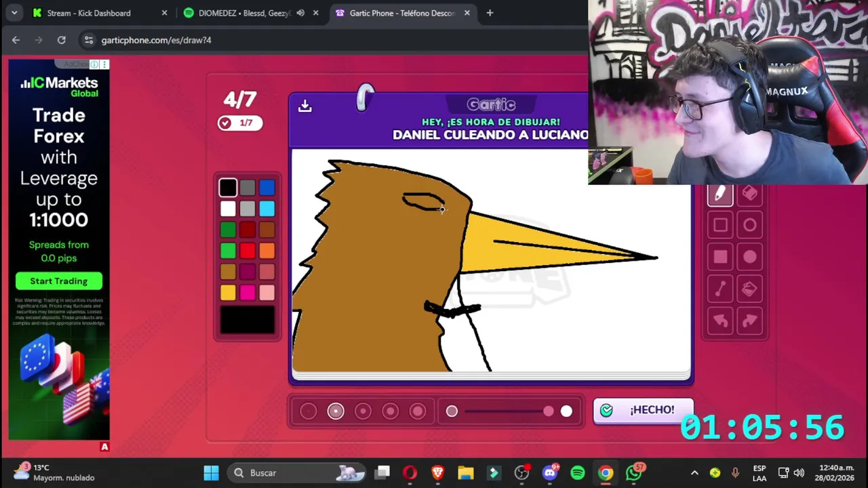This screenshot has height=488, width=868.
Task: Close the Gartic Phone tab
Action: tap(467, 13)
